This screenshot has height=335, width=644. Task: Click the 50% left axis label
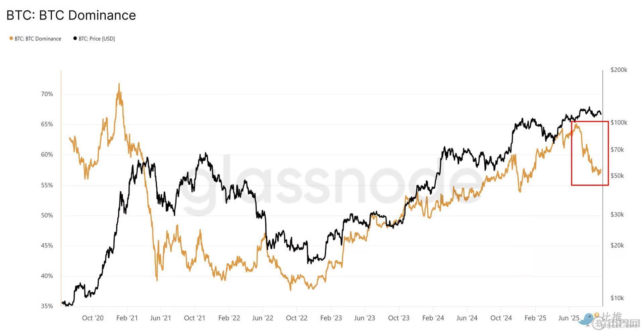coord(47,215)
